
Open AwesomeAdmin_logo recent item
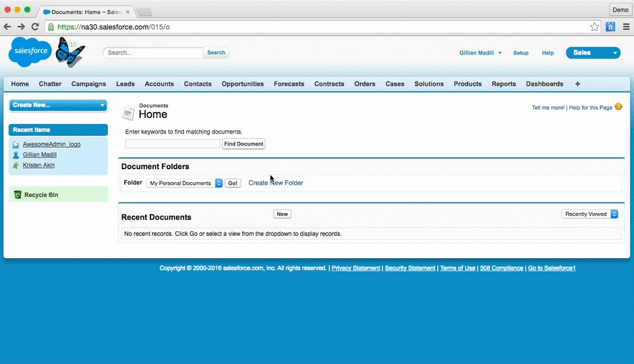pyautogui.click(x=52, y=144)
